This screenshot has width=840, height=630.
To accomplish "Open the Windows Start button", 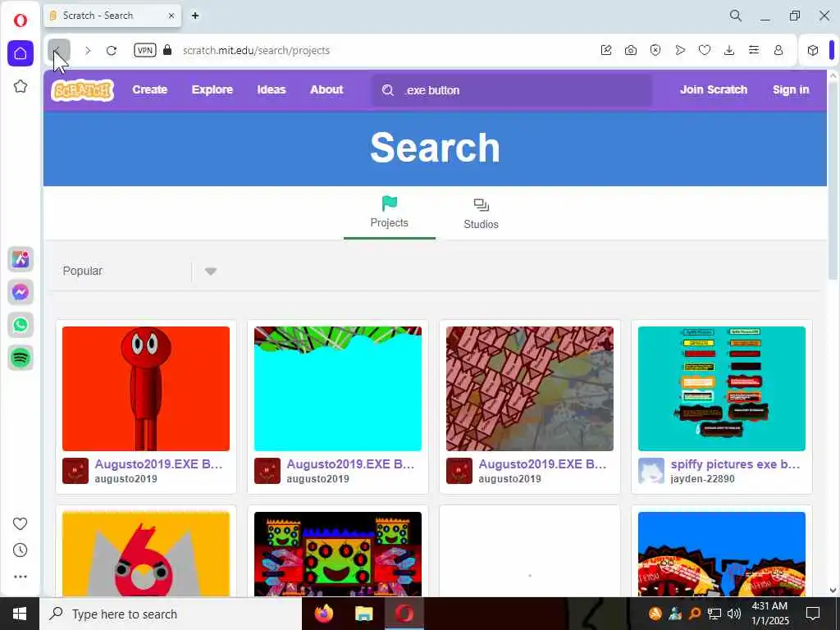I will click(20, 614).
